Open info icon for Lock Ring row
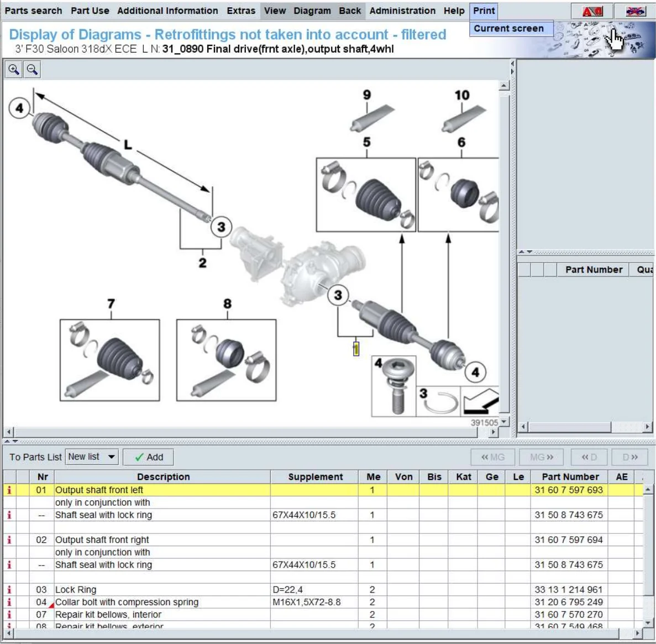 (9, 589)
